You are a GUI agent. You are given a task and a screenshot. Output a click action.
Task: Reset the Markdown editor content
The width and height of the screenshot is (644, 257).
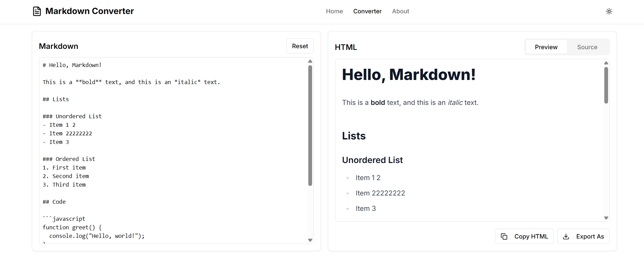300,46
